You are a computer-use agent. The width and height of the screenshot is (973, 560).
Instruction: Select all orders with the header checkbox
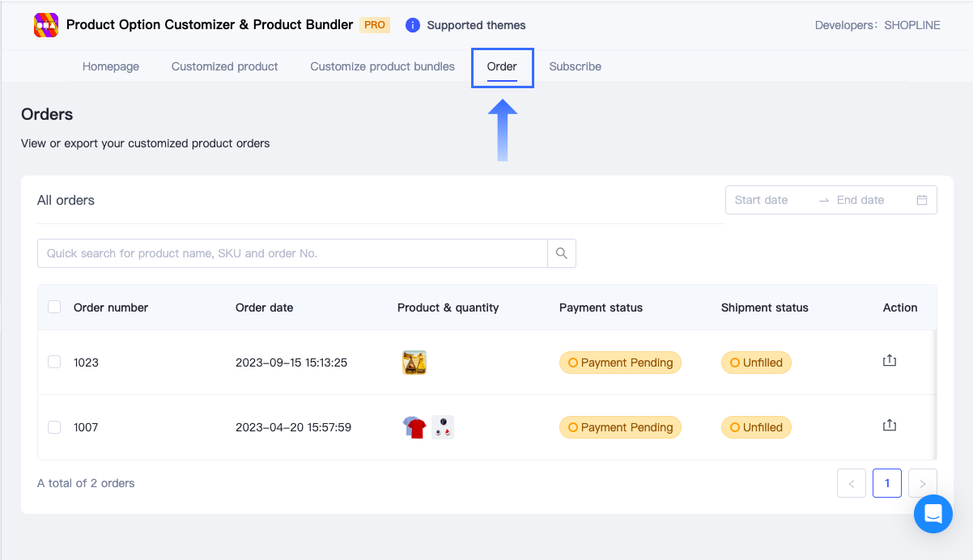click(54, 307)
